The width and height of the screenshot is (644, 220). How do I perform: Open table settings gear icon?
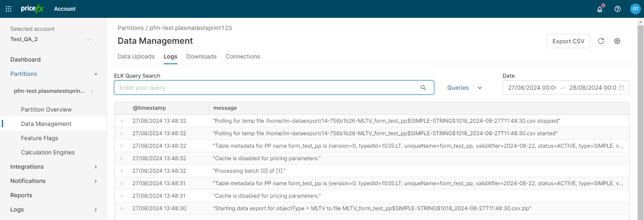click(617, 41)
